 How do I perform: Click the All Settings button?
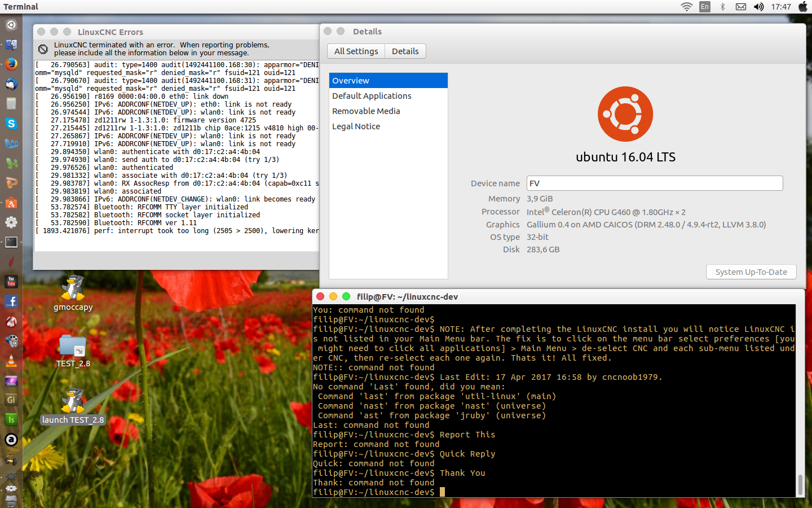(356, 51)
